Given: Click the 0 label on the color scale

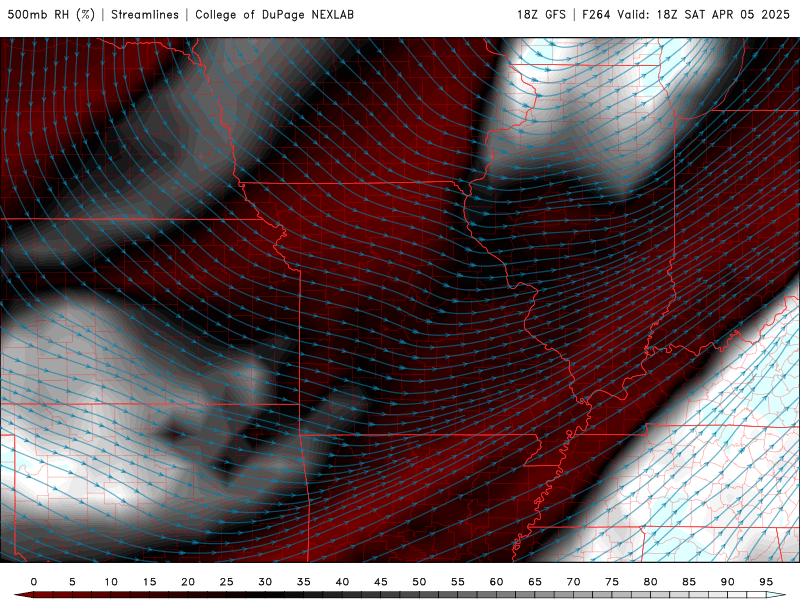Looking at the screenshot, I should pyautogui.click(x=34, y=582).
